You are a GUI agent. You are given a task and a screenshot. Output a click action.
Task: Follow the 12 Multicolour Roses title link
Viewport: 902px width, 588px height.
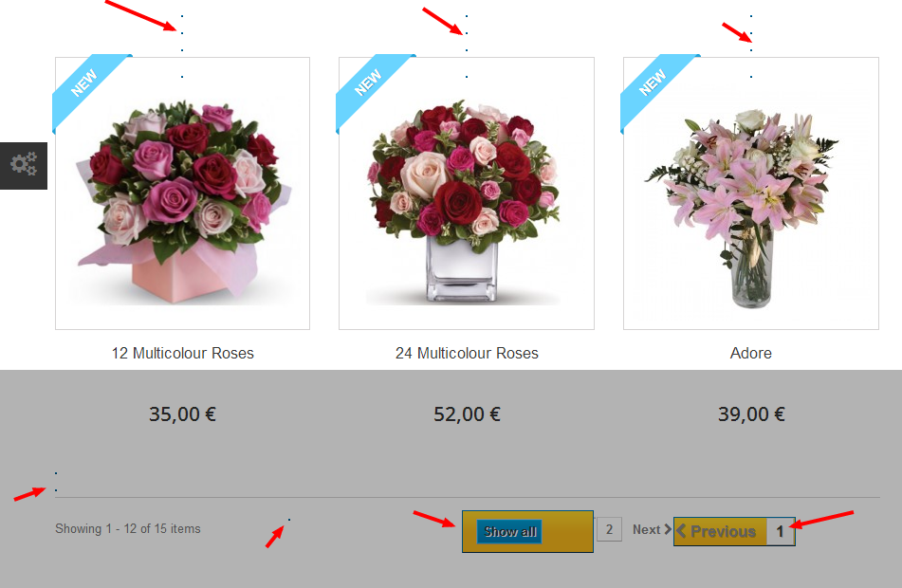tap(182, 353)
